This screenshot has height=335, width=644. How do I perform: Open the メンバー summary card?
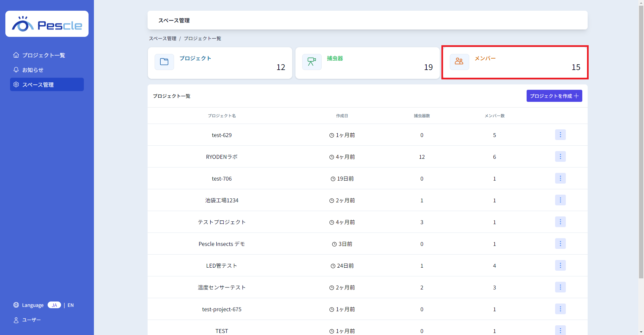coord(515,63)
